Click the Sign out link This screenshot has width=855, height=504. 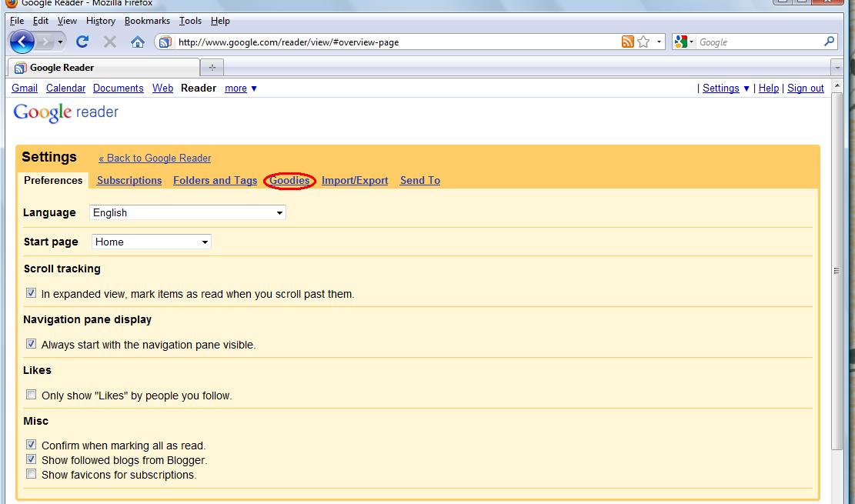[x=806, y=88]
